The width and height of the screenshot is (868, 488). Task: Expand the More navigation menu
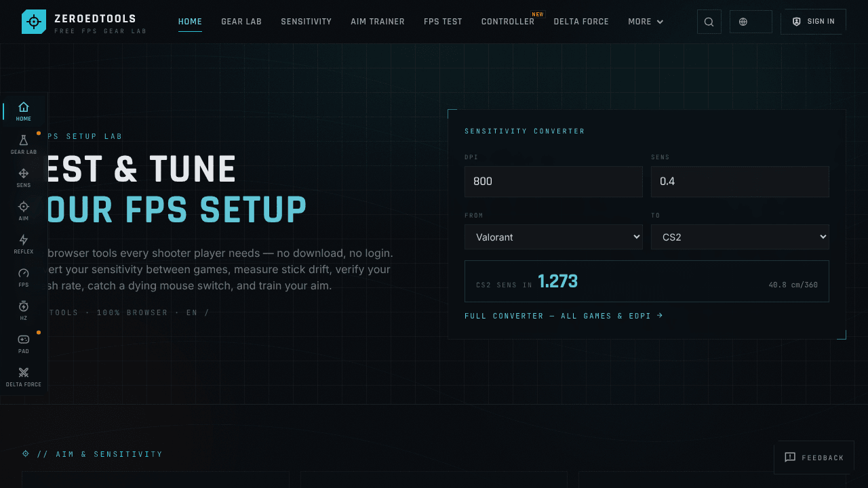(646, 22)
